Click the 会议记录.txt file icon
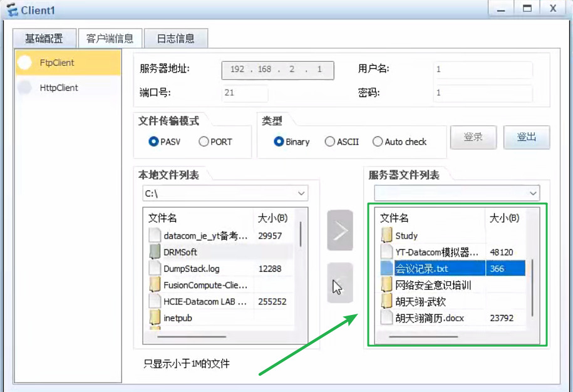This screenshot has width=573, height=392. coord(386,268)
